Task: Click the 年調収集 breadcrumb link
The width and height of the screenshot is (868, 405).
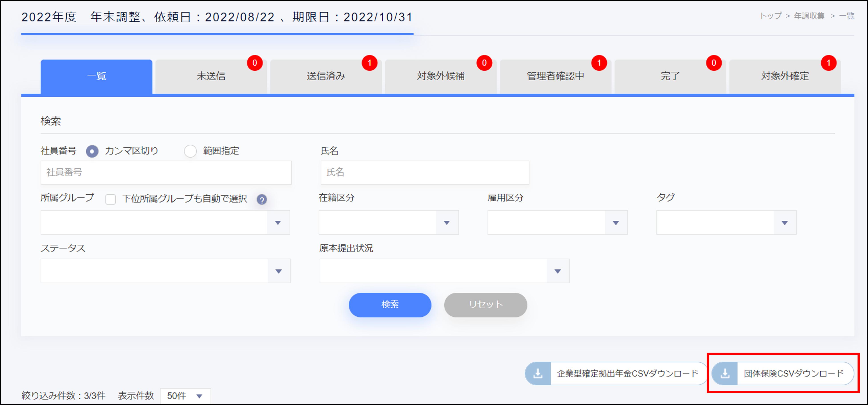Action: pyautogui.click(x=809, y=16)
